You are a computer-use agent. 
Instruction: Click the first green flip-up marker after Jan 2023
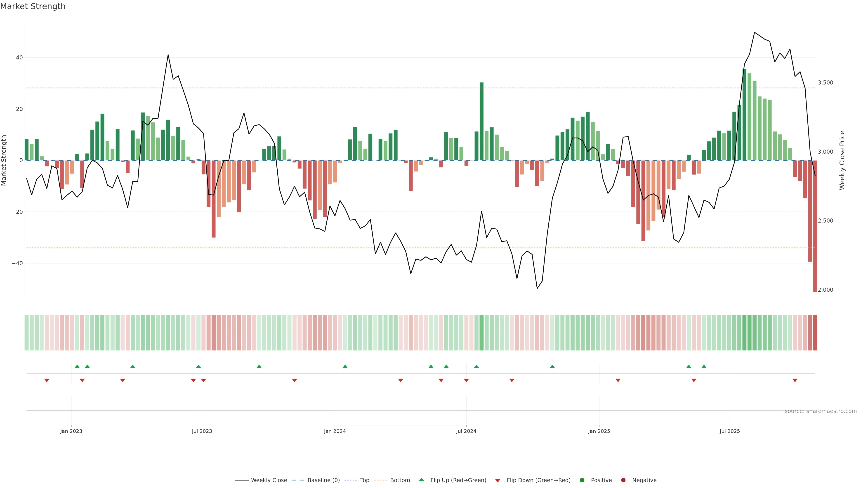(77, 366)
